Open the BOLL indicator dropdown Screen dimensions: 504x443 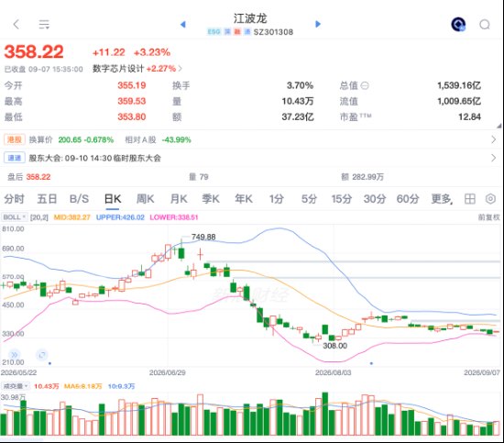(15, 217)
